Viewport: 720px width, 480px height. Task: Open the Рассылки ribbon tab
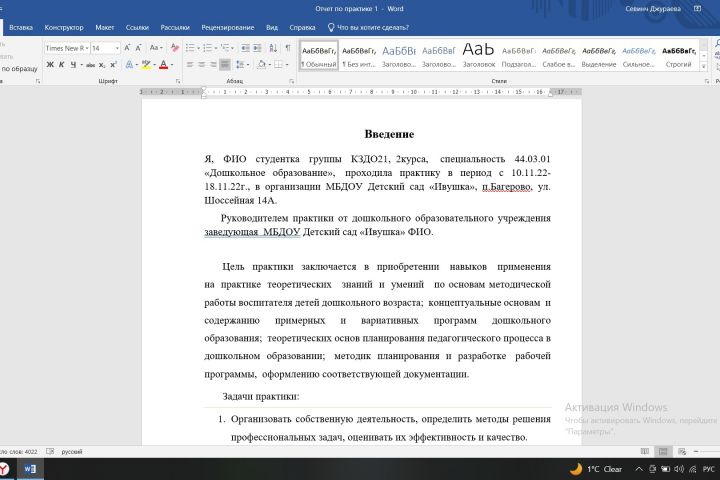click(x=175, y=28)
